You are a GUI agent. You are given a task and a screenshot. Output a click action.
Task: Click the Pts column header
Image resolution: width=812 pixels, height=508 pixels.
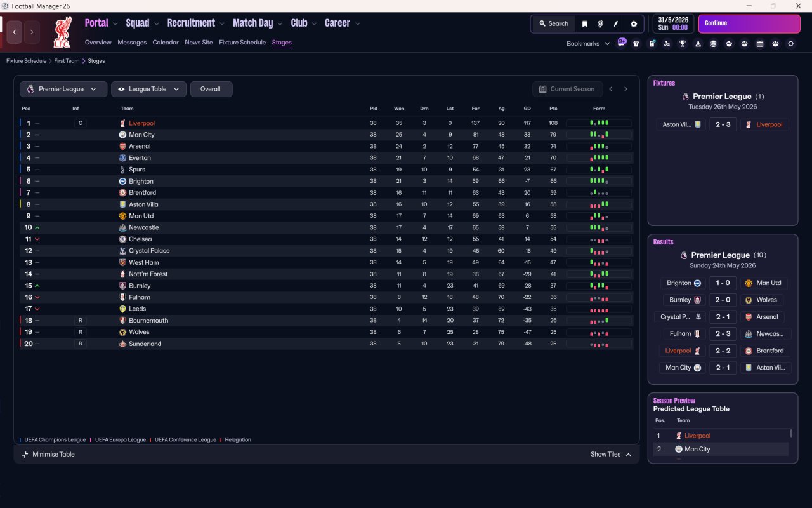coord(553,109)
